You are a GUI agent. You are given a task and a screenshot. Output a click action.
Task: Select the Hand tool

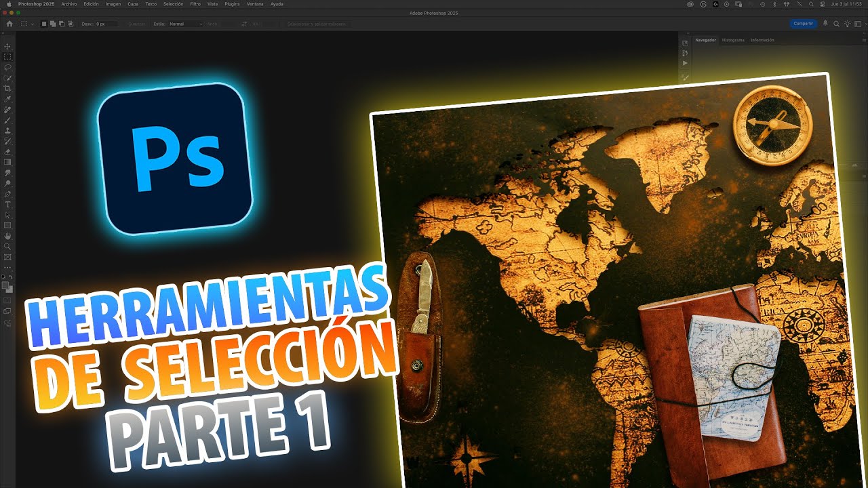pos(8,236)
